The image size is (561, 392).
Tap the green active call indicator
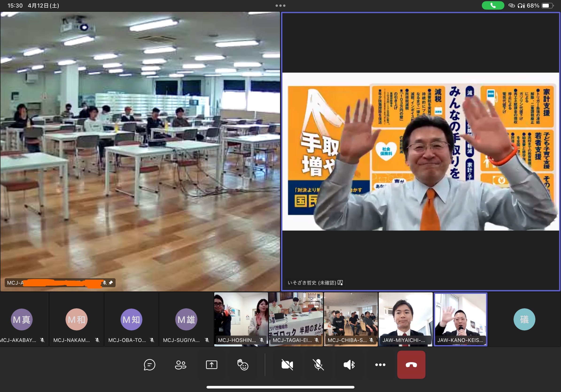click(493, 5)
